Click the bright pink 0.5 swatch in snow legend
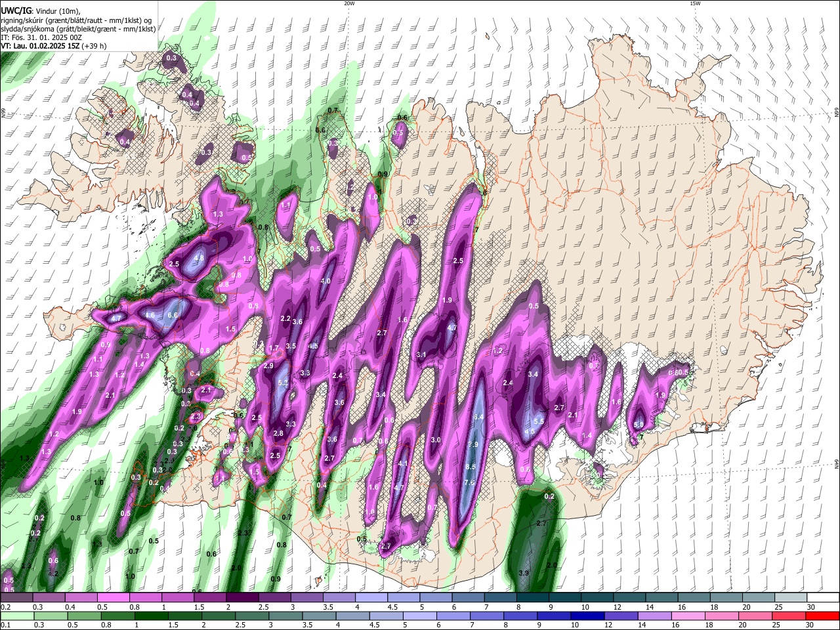Image resolution: width=840 pixels, height=630 pixels. 113,598
